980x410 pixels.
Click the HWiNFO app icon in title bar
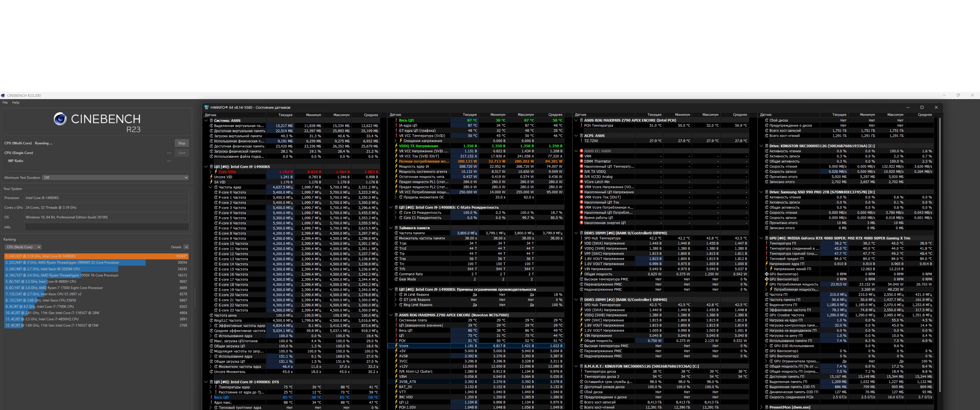pos(207,107)
